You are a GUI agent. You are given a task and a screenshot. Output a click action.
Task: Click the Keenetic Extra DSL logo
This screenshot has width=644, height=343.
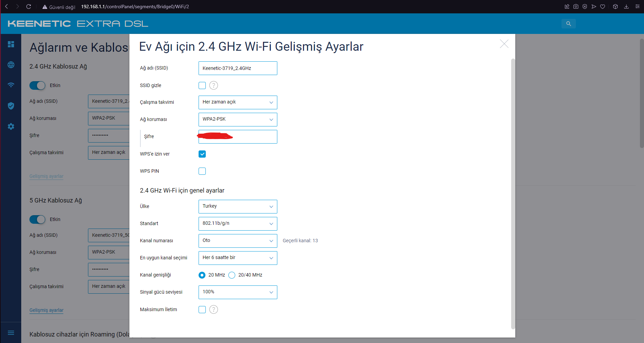click(x=78, y=24)
